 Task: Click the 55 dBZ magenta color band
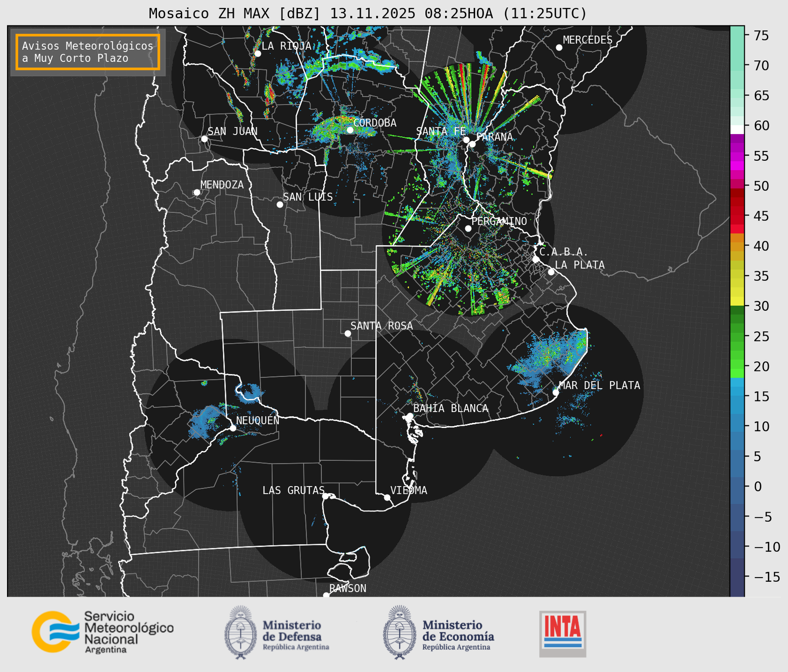click(737, 156)
